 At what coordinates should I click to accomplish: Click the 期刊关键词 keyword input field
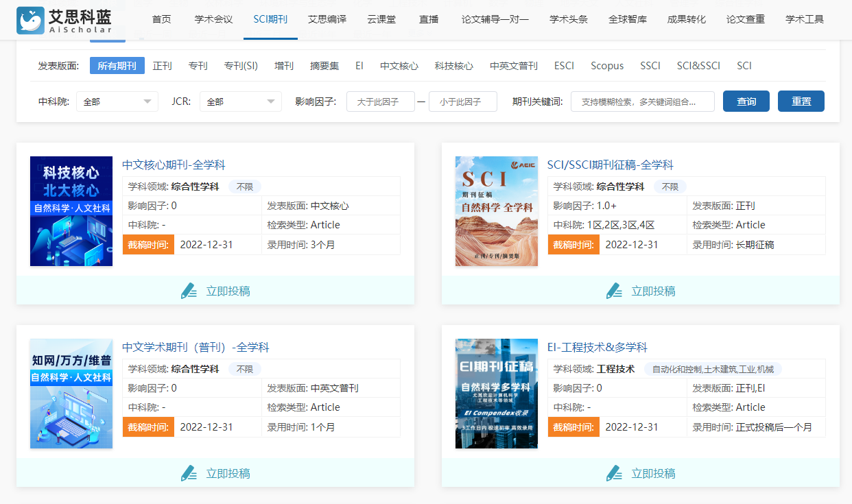pyautogui.click(x=642, y=101)
